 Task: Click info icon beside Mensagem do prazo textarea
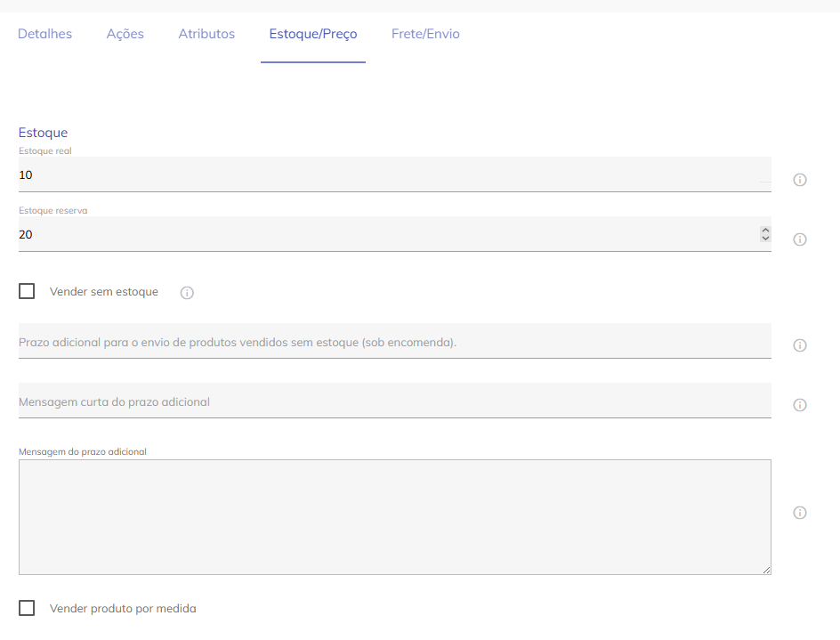799,513
